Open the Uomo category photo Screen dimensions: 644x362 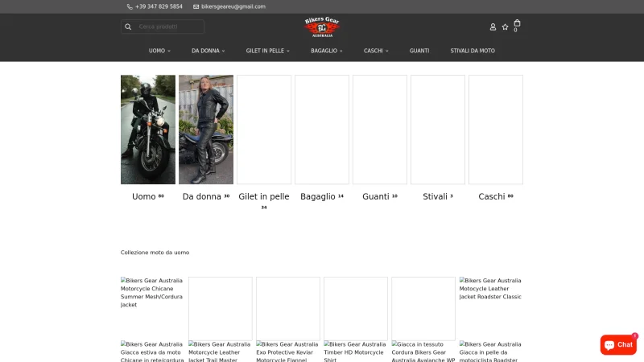tap(148, 130)
